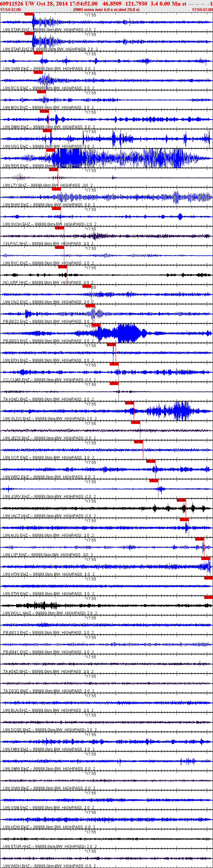Viewport: 213px width, 868px height.
Task: Click "(RMS noise over 6.0 s scaled 20.0 x)" note
Action: (106, 10)
